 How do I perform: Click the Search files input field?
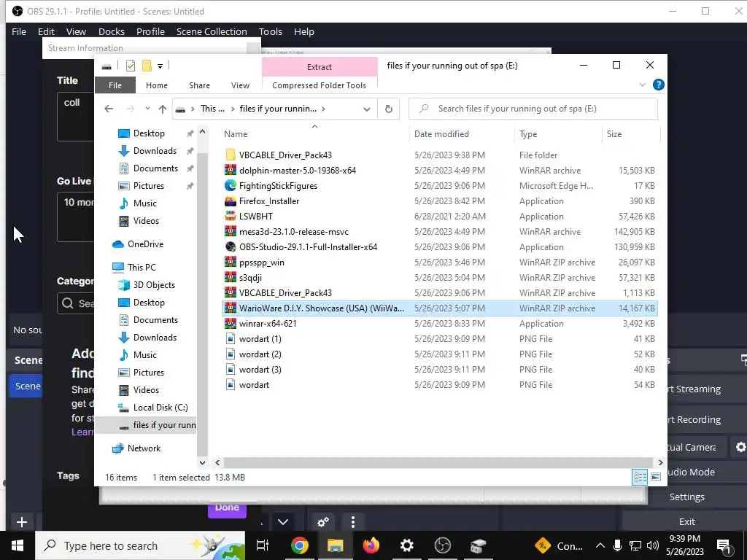[x=533, y=109]
